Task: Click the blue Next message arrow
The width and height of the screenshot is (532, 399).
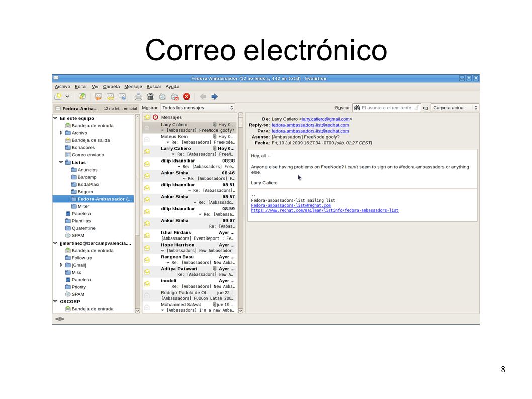Action: click(214, 97)
